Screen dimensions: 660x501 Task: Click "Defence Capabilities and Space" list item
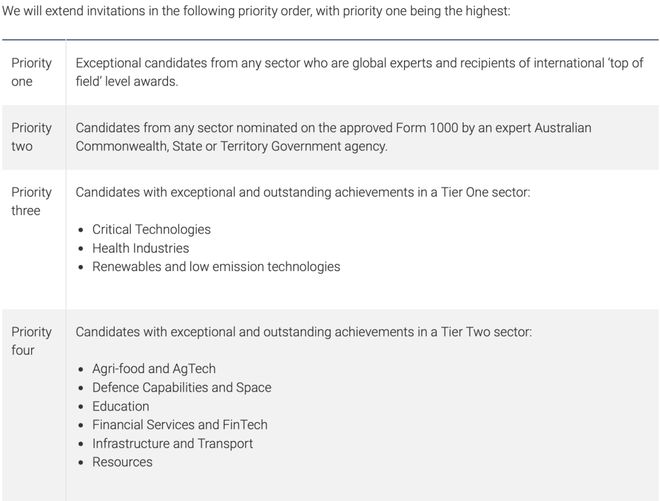pos(181,387)
